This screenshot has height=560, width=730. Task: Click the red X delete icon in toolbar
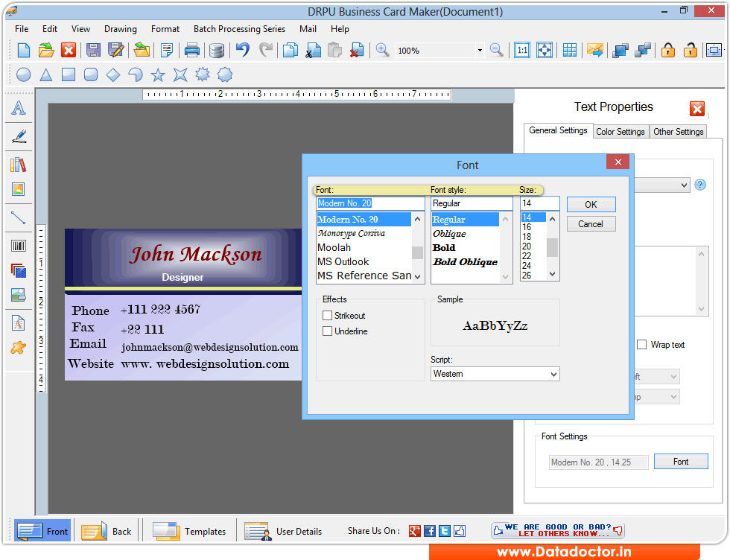coord(69,50)
